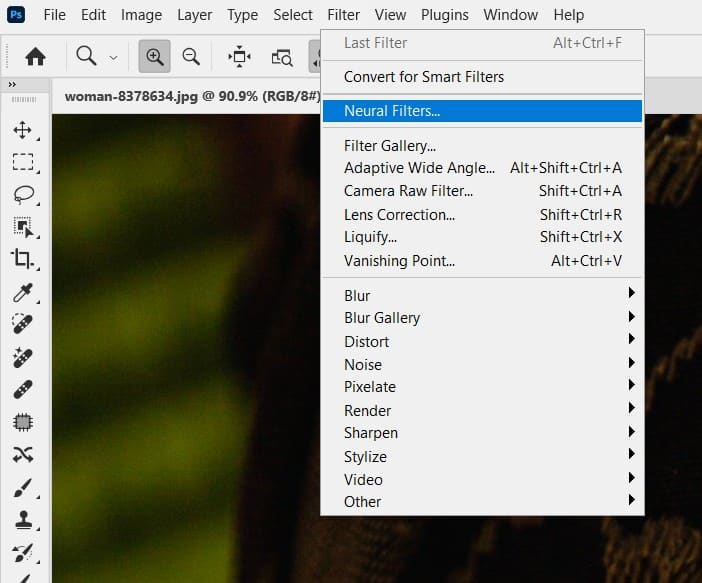The width and height of the screenshot is (702, 583).
Task: Expand the Stylize submenu
Action: [482, 456]
